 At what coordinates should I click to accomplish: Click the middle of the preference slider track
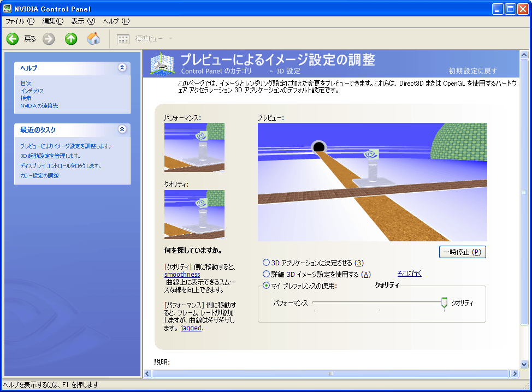pyautogui.click(x=380, y=302)
